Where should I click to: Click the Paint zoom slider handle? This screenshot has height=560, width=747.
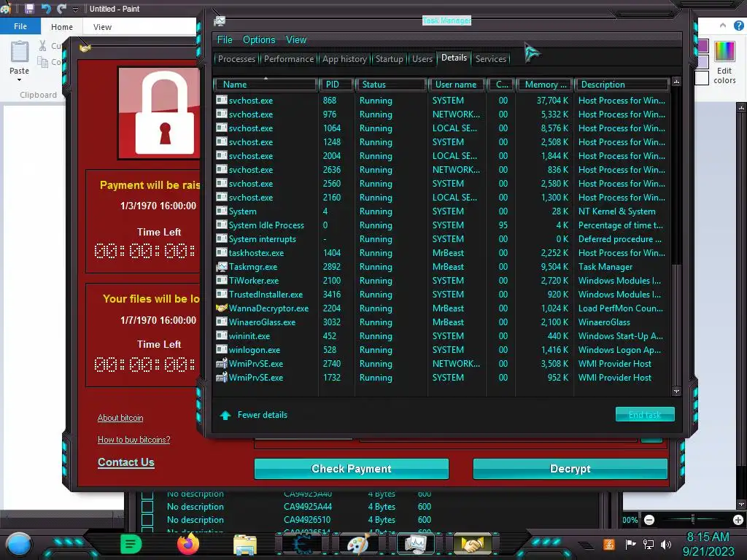click(x=693, y=519)
